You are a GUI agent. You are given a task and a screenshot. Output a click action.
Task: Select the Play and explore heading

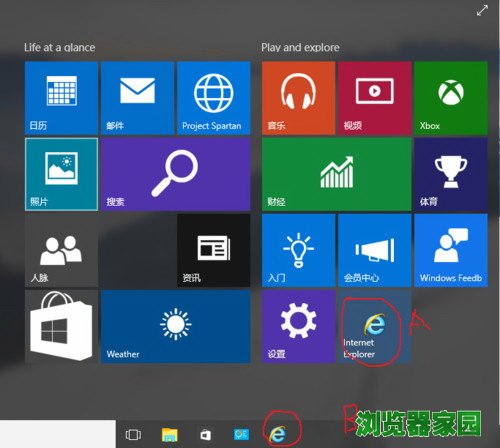[300, 47]
